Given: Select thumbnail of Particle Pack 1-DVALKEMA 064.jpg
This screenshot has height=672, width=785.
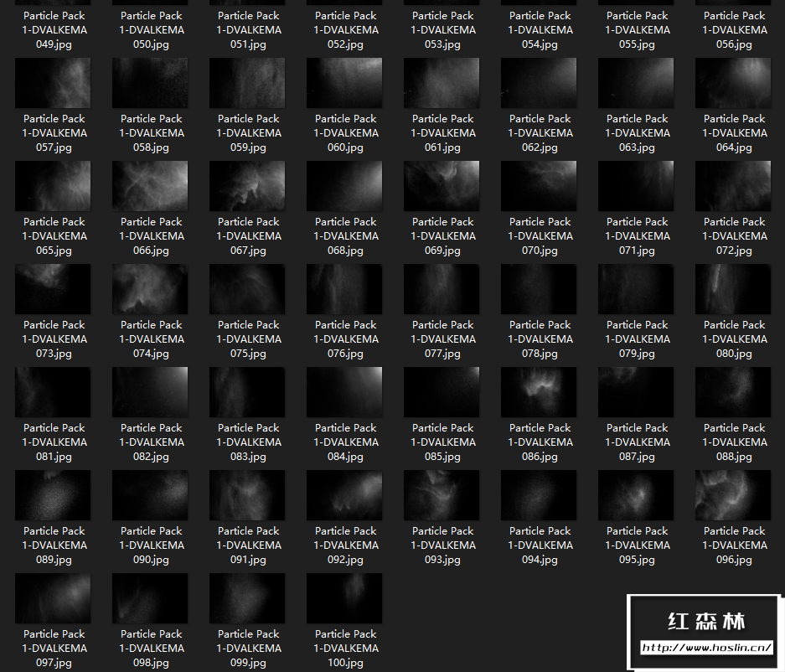Looking at the screenshot, I should pyautogui.click(x=733, y=83).
